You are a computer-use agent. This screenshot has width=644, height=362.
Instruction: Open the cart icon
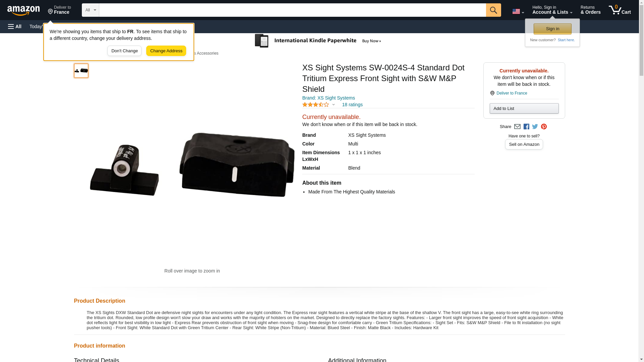[x=620, y=10]
